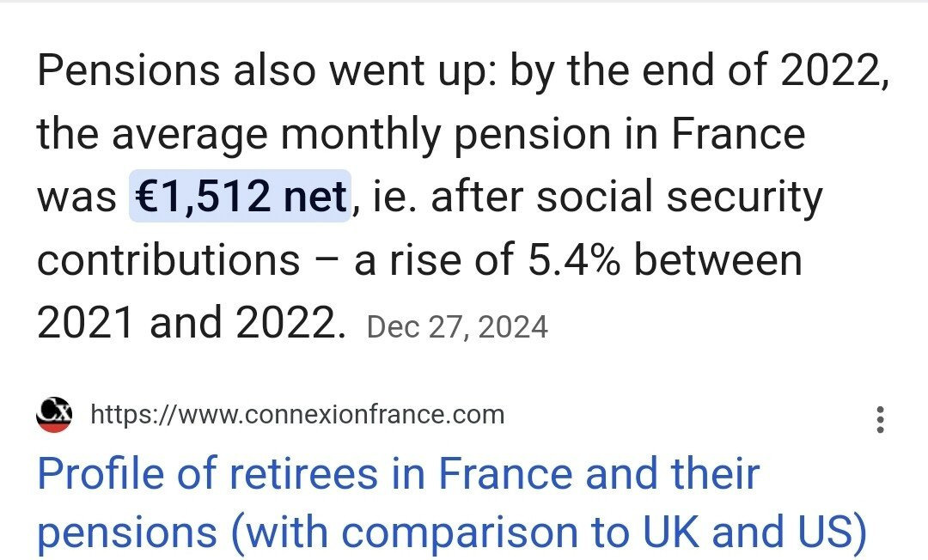Viewport: 928px width, 560px height.
Task: Click the word 'contributions' in the snippet
Action: [168, 260]
